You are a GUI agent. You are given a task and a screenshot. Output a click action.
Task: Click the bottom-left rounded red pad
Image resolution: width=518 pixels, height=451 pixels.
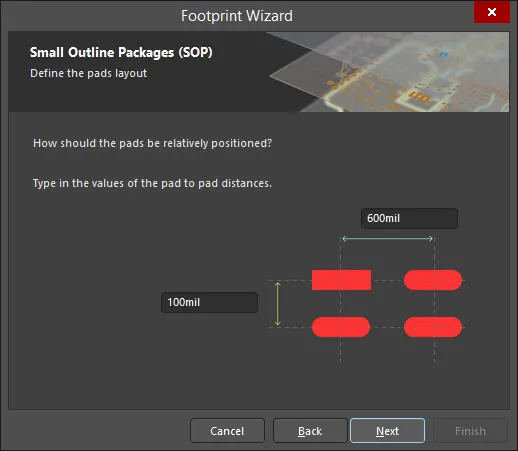pos(341,327)
